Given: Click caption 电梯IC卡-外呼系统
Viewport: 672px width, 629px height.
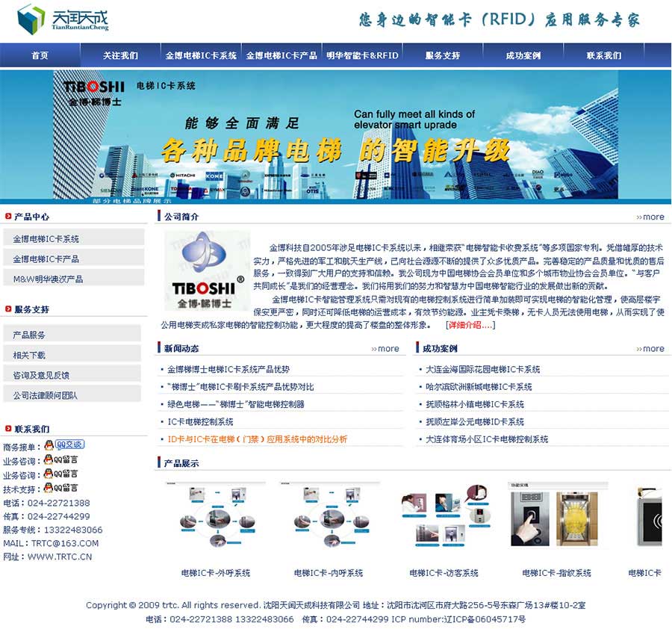Looking at the screenshot, I should [216, 573].
